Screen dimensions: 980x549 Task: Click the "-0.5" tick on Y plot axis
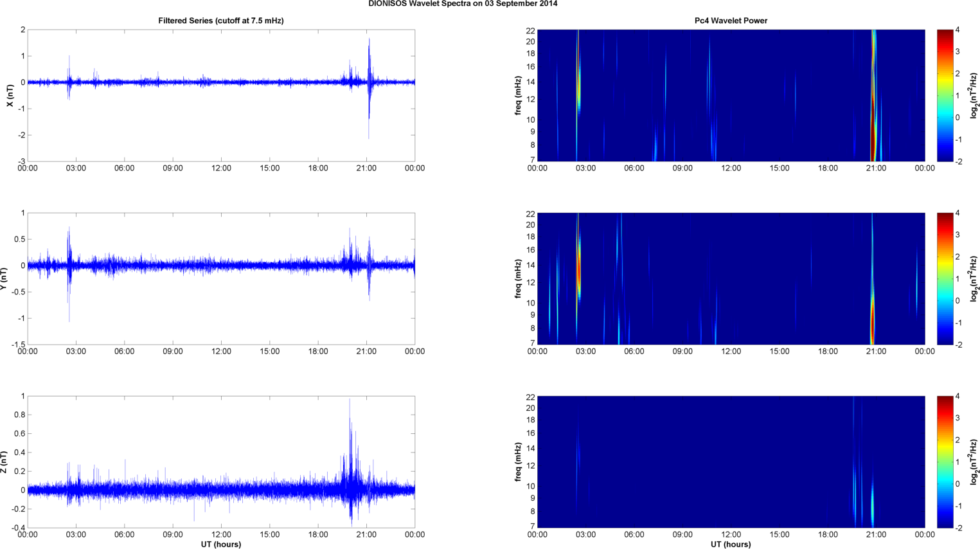[x=18, y=292]
